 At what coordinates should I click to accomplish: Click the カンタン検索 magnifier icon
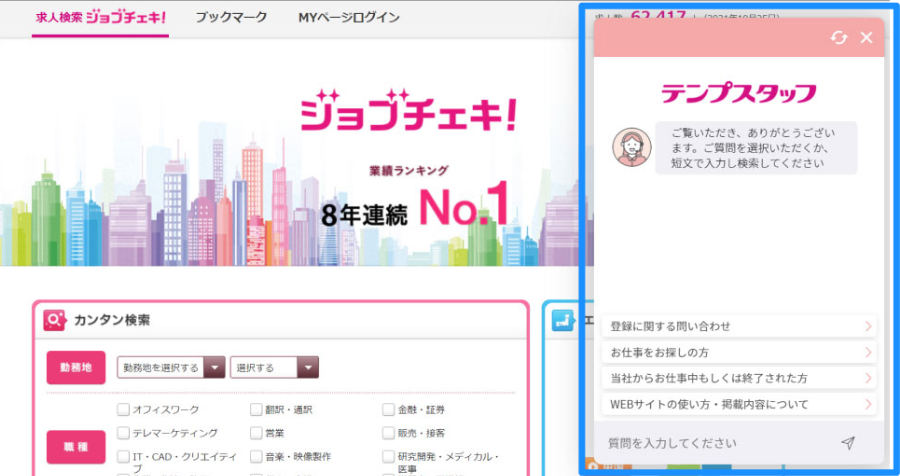[x=54, y=320]
